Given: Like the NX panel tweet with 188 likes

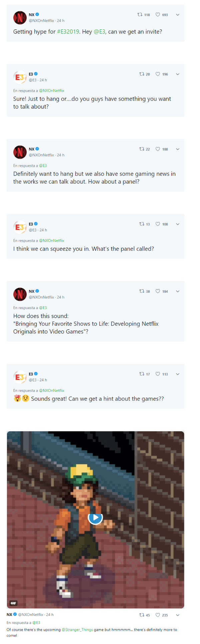Looking at the screenshot, I should pos(158,149).
